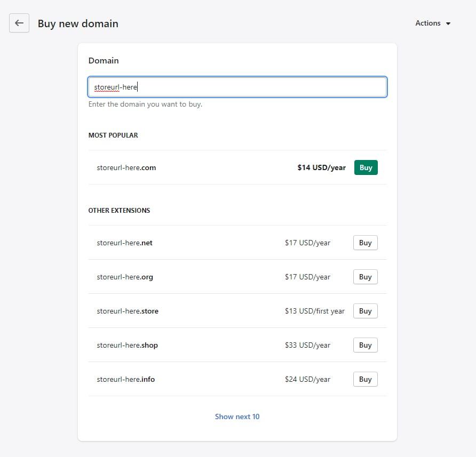The width and height of the screenshot is (476, 457).
Task: Click the $14 USD/year price
Action: click(x=321, y=167)
